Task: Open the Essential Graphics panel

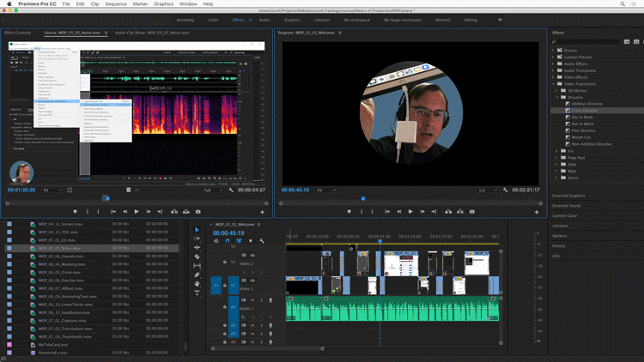Action: click(x=568, y=196)
